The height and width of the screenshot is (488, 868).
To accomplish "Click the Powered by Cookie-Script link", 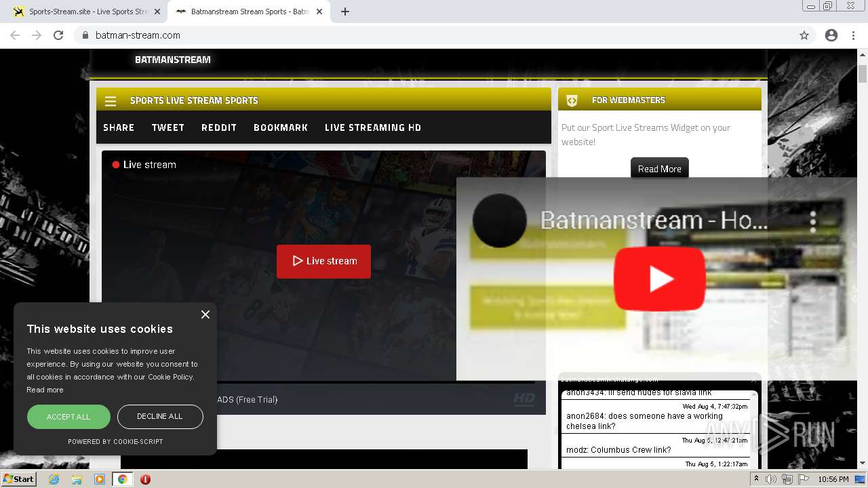I will click(x=115, y=441).
